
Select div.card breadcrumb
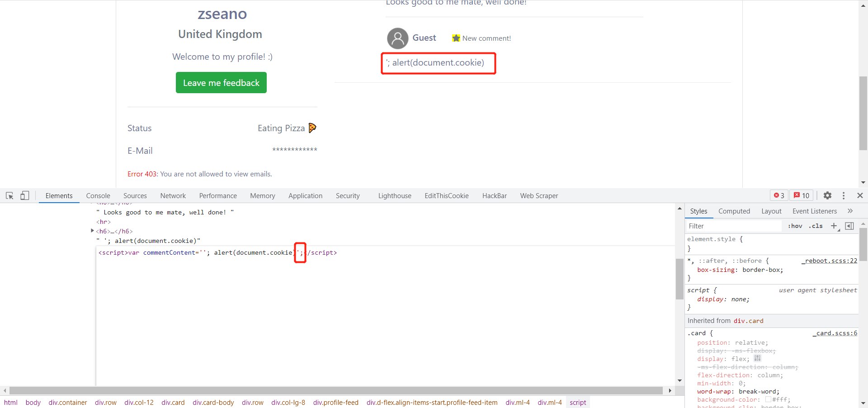coord(173,402)
